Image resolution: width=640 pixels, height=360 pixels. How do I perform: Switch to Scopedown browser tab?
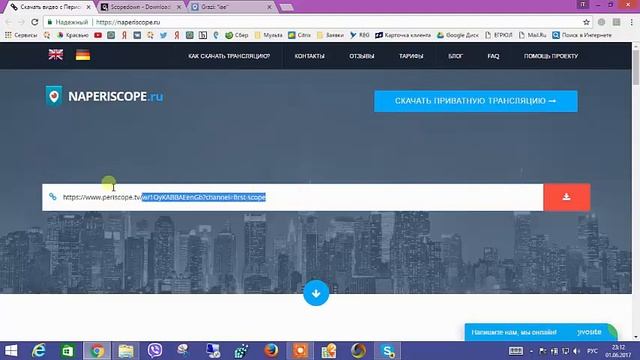[x=140, y=7]
